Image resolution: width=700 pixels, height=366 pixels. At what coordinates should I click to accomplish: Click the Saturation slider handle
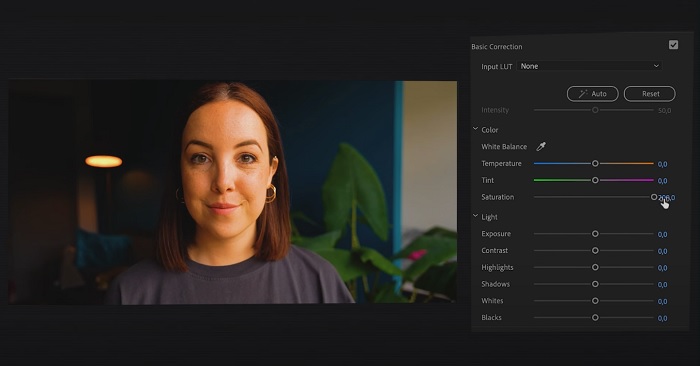[x=654, y=197]
